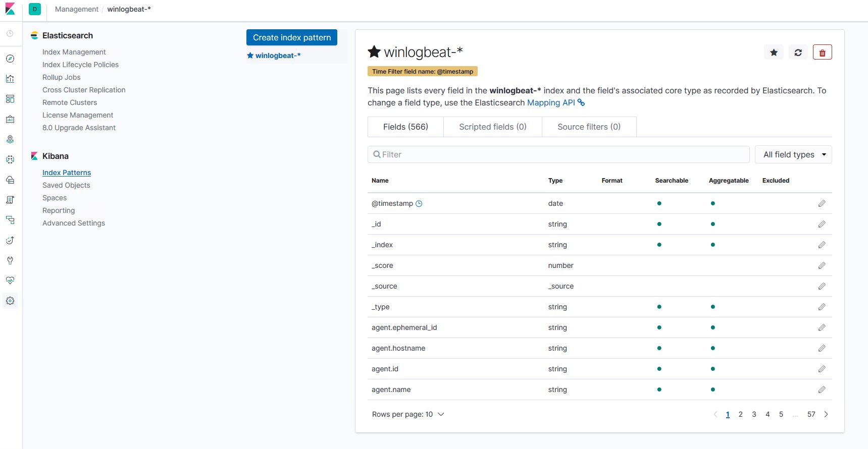The width and height of the screenshot is (868, 449).
Task: Open Uptime icon in sidebar
Action: [x=10, y=240]
